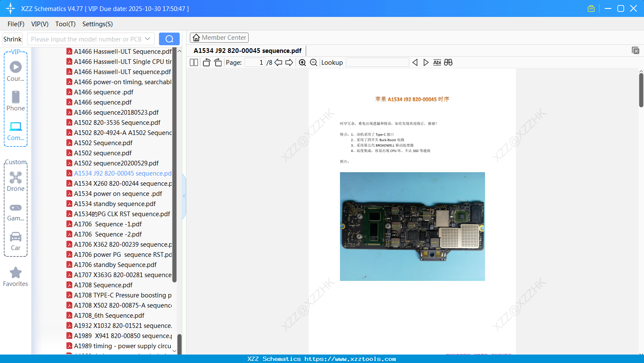Open the Drone category in the sidebar

[x=16, y=181]
